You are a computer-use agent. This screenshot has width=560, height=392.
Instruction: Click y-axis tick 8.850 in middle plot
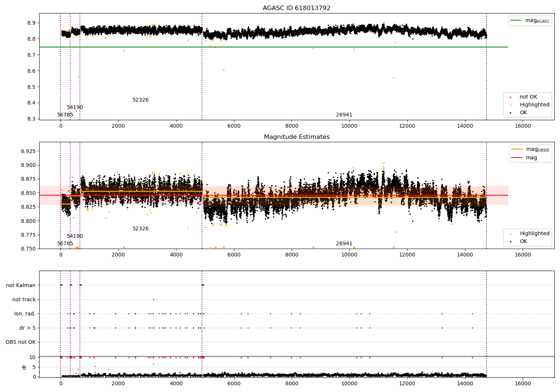coord(28,193)
